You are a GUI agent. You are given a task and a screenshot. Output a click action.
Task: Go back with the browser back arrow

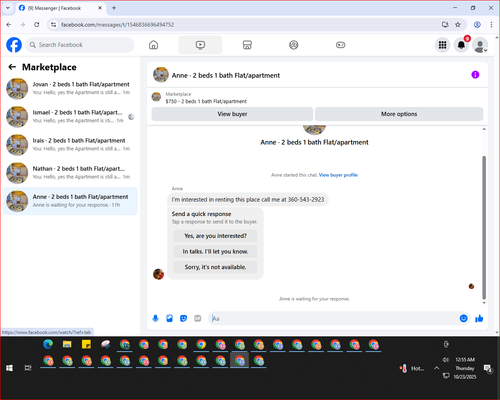click(x=9, y=24)
